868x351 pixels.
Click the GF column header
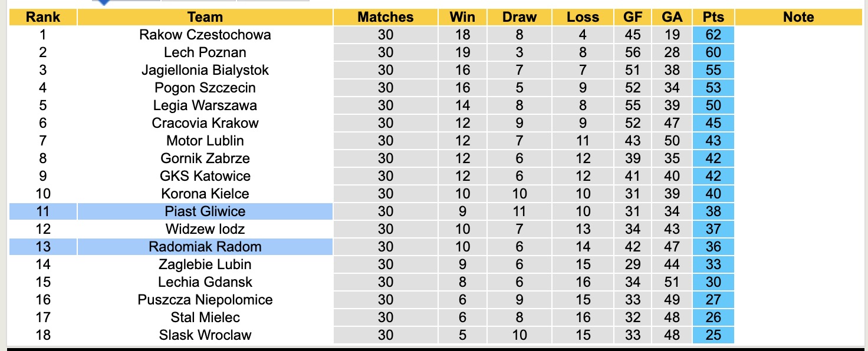(633, 17)
